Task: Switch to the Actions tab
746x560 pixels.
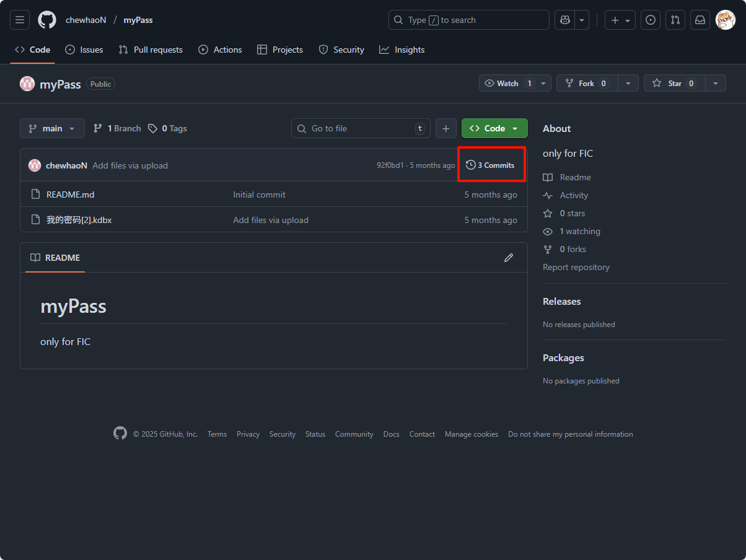Action: click(x=220, y=50)
